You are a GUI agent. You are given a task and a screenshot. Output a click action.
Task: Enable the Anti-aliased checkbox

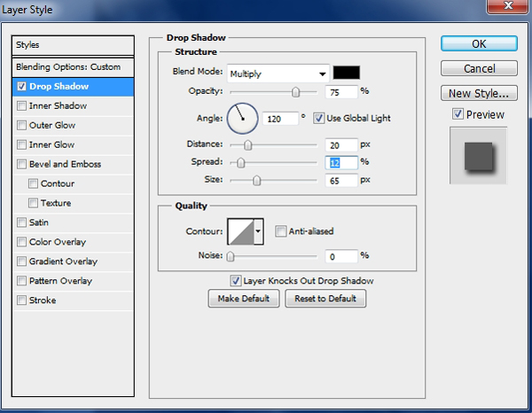click(280, 232)
